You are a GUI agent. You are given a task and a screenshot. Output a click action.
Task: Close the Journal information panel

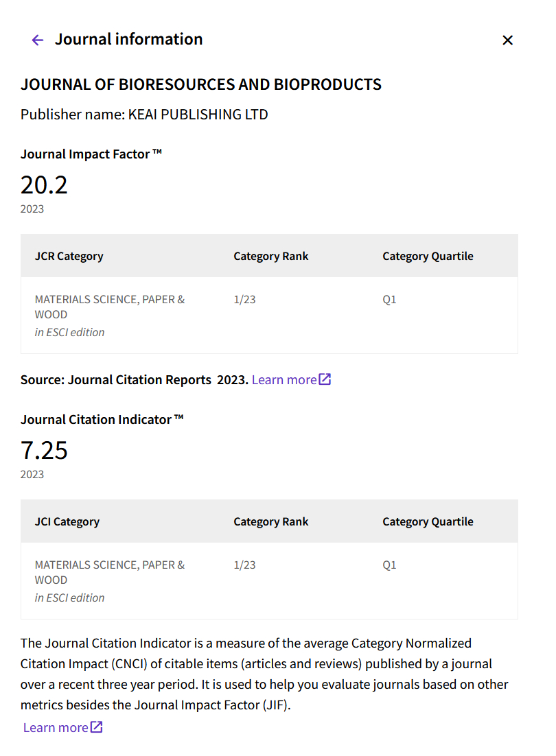click(x=507, y=40)
